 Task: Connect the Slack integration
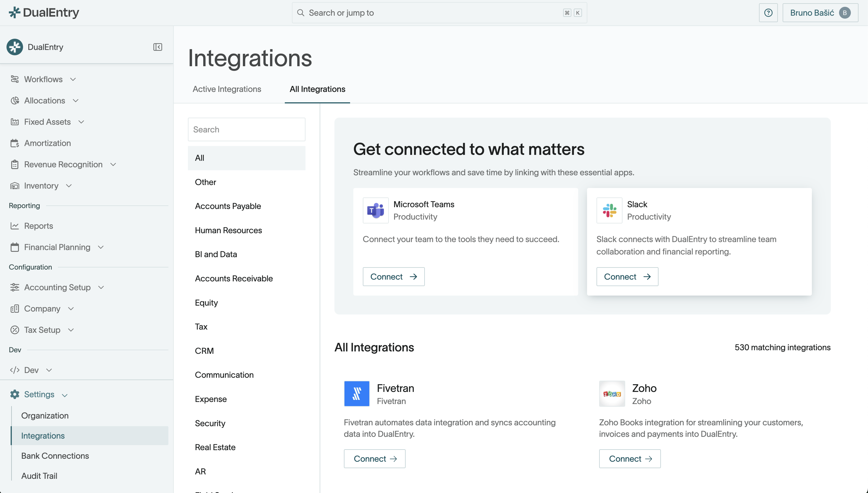(x=627, y=277)
